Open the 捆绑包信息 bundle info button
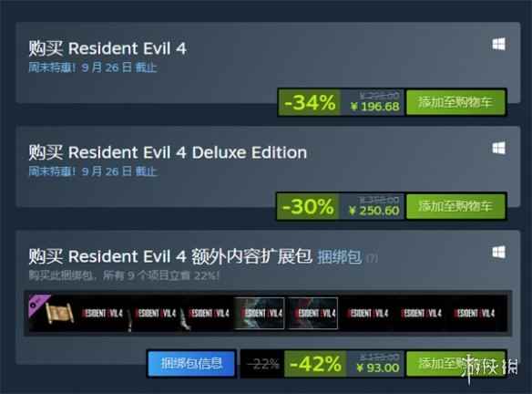 pos(191,363)
